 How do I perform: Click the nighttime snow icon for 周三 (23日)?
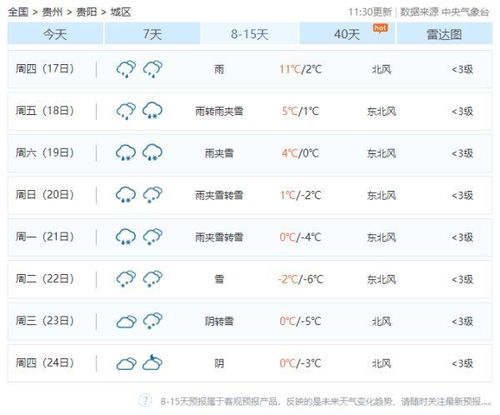click(153, 321)
